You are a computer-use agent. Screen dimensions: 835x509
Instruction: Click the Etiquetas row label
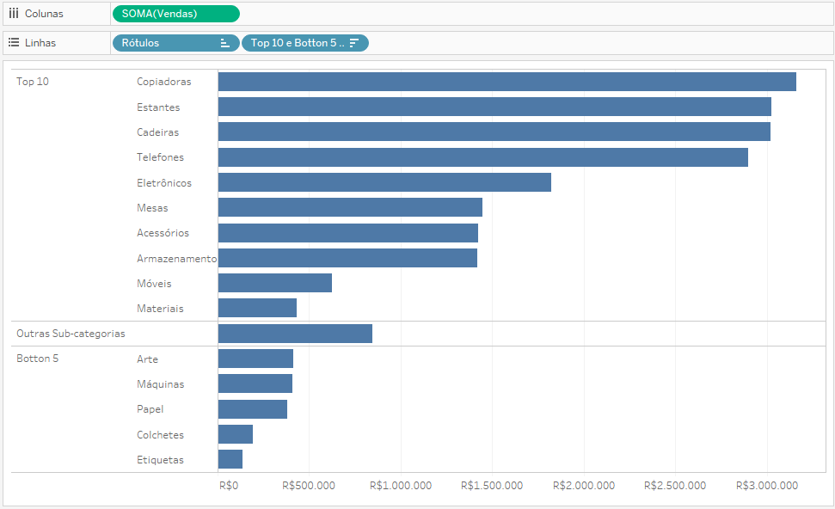click(160, 459)
